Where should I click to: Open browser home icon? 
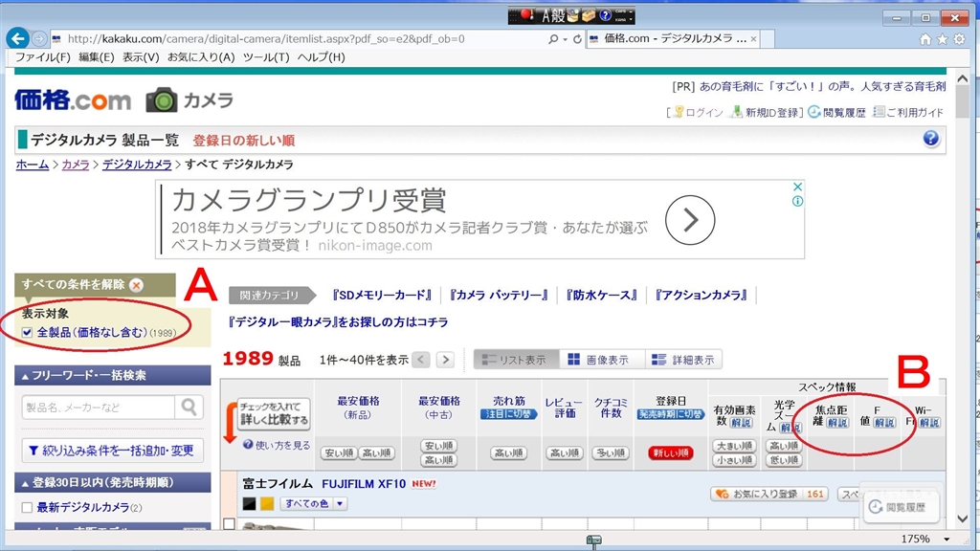click(925, 39)
